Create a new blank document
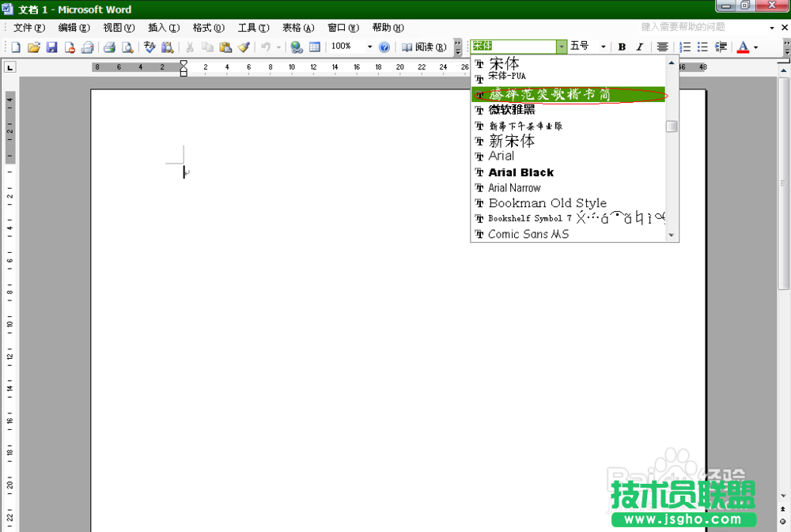The width and height of the screenshot is (791, 532). [x=13, y=47]
